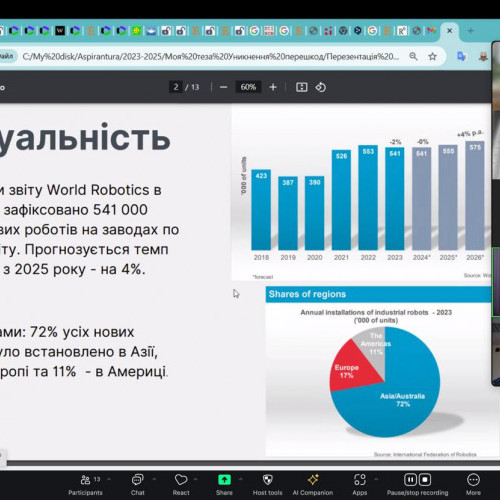Expand the React options caret
500x500 pixels.
point(195,479)
